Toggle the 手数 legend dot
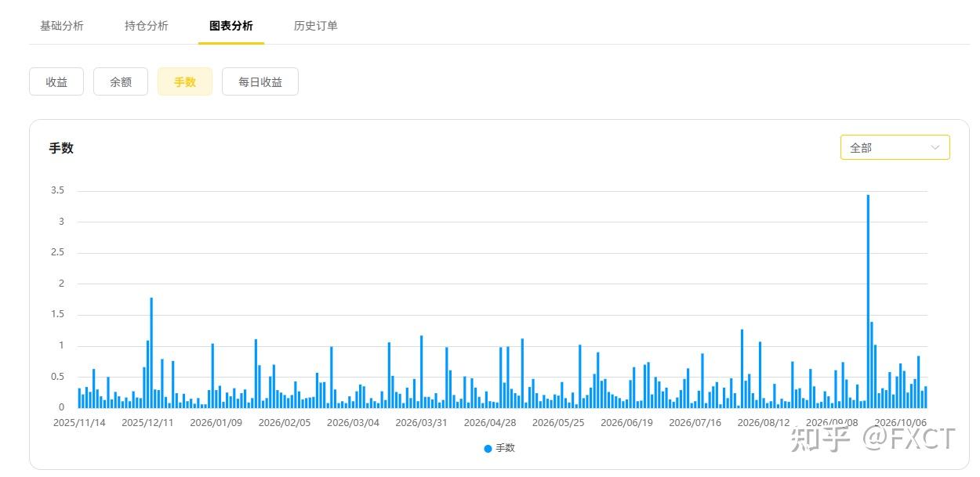 [488, 449]
